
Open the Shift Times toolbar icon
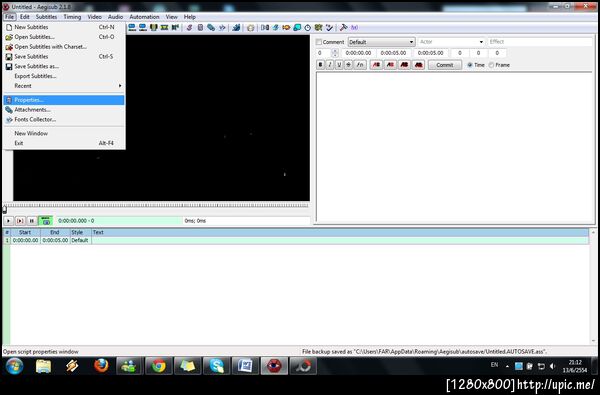coord(265,28)
